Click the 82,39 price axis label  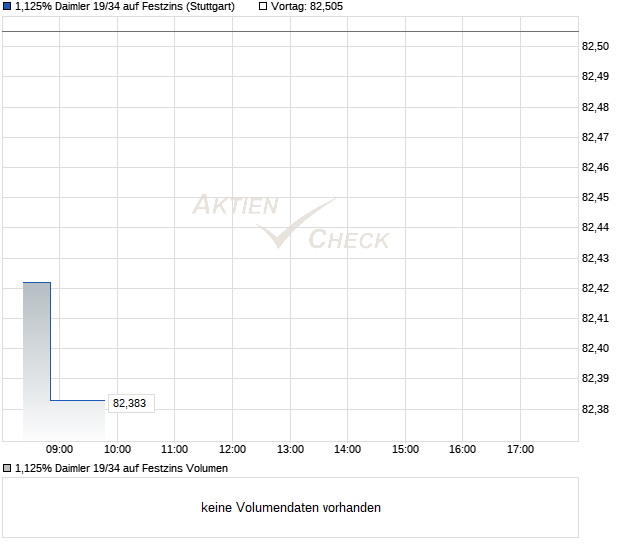pos(595,378)
